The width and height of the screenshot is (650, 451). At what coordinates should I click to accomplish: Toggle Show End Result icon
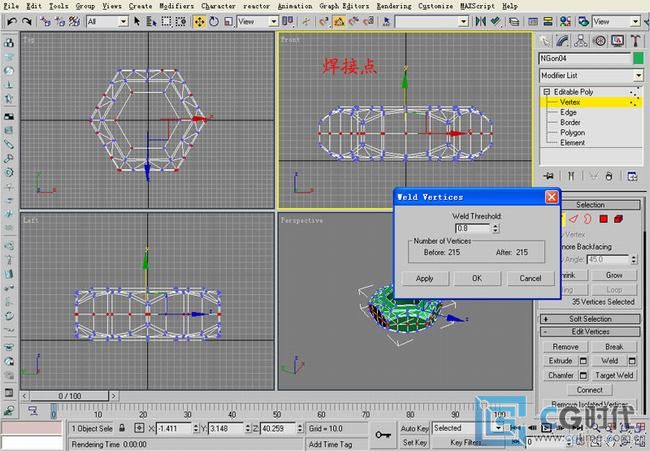click(x=571, y=176)
